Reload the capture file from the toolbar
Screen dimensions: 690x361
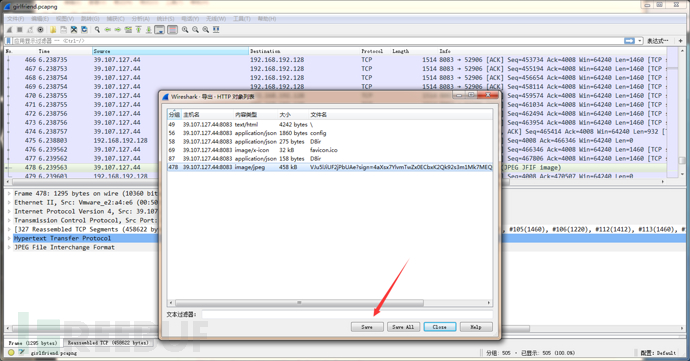point(84,29)
